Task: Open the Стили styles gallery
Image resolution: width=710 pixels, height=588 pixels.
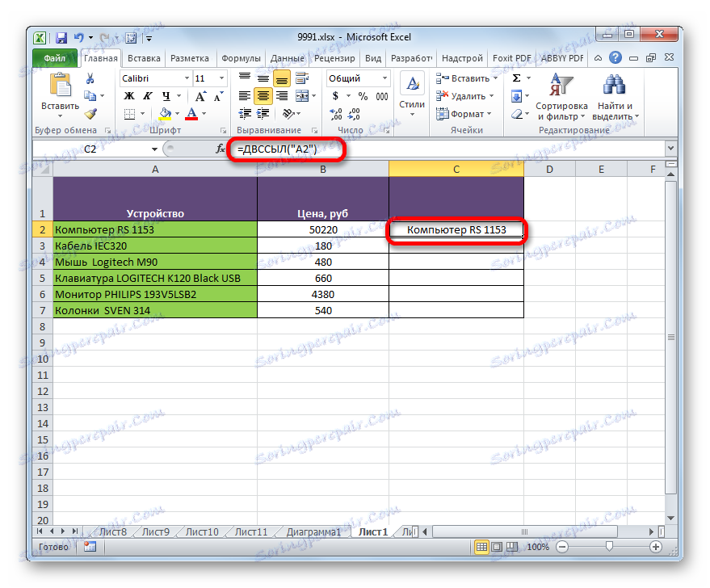Action: 412,95
